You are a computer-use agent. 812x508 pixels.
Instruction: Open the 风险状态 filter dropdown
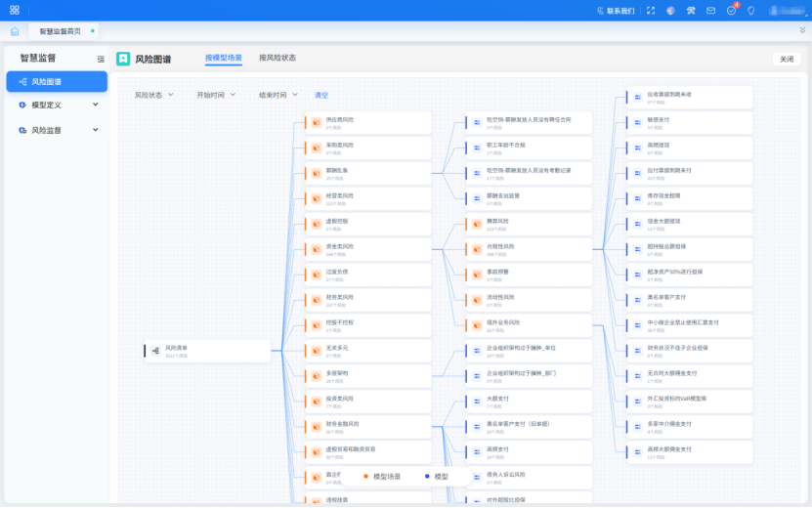tap(153, 96)
